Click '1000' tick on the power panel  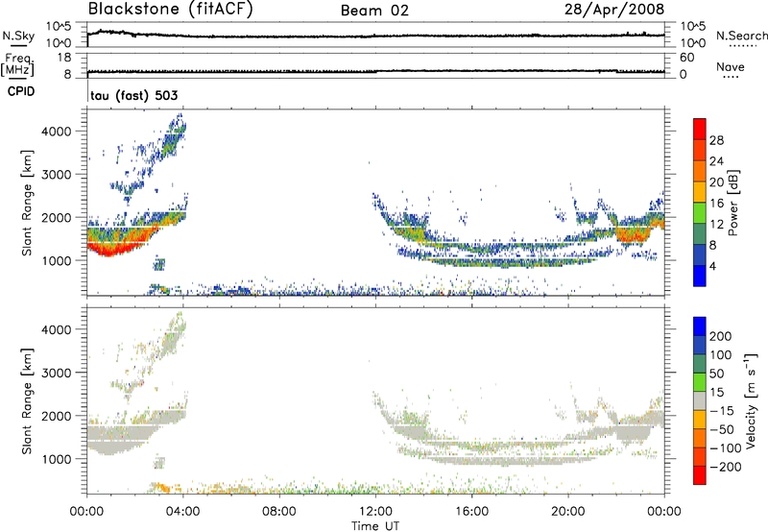click(56, 260)
